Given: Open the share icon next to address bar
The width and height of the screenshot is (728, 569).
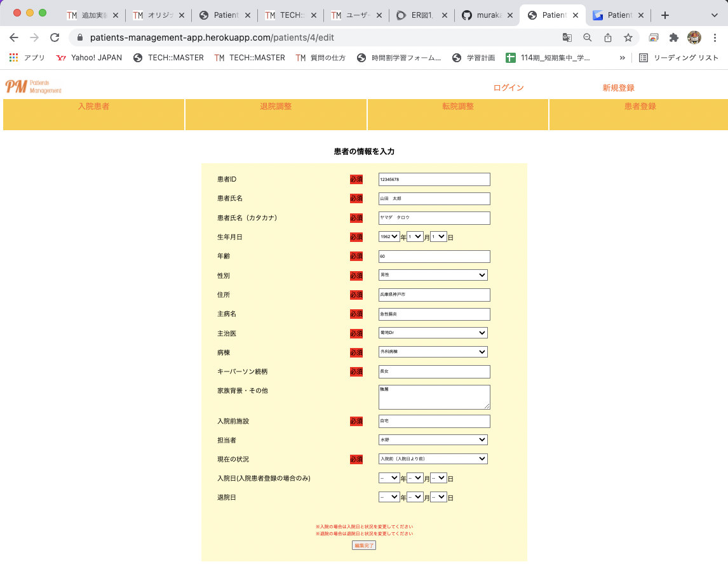Looking at the screenshot, I should tap(607, 37).
